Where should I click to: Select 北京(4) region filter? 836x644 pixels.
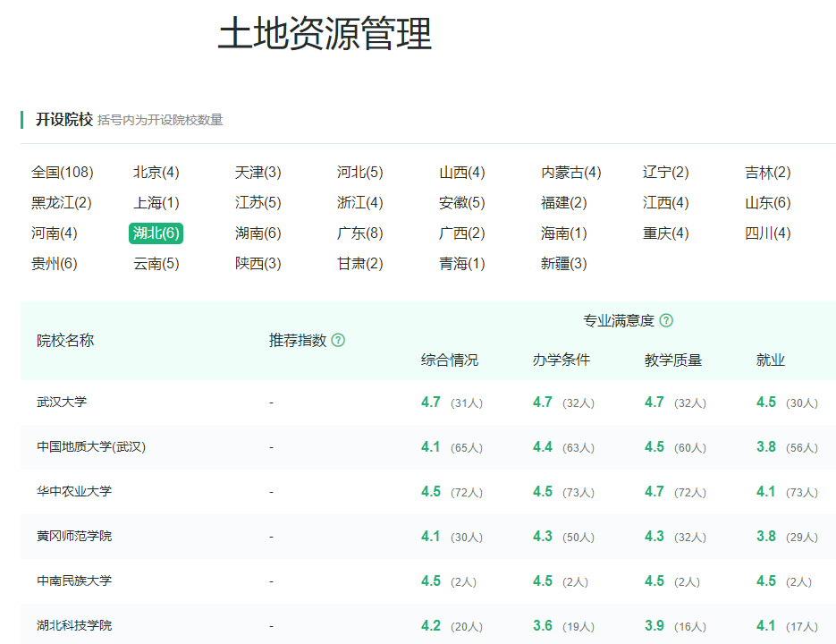[156, 173]
